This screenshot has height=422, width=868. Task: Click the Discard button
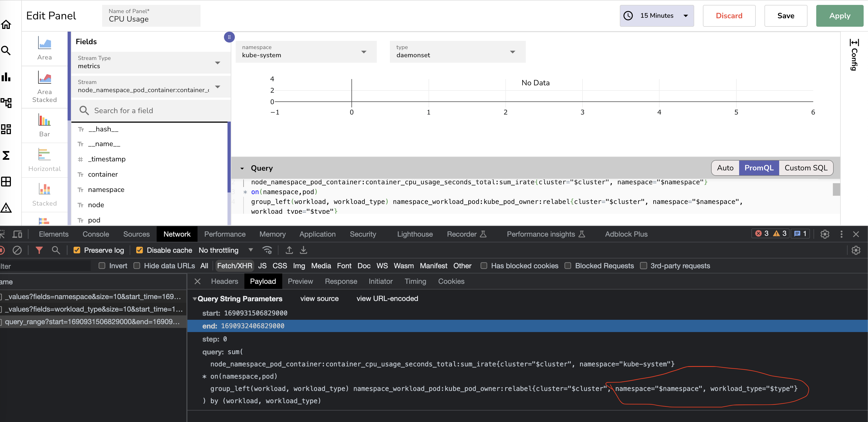point(729,16)
